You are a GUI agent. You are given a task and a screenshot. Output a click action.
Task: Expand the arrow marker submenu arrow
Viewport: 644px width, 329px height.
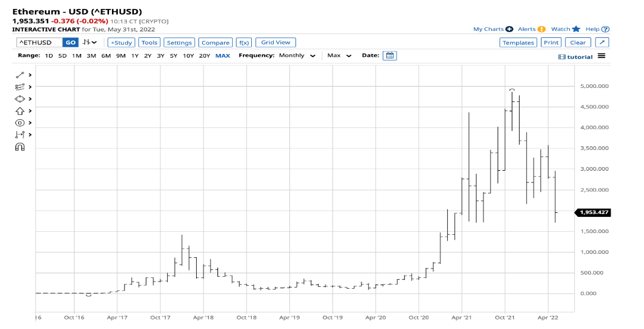30,111
